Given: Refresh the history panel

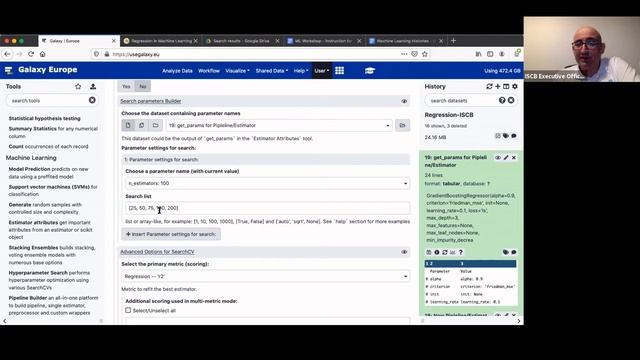Looking at the screenshot, I should (x=489, y=87).
